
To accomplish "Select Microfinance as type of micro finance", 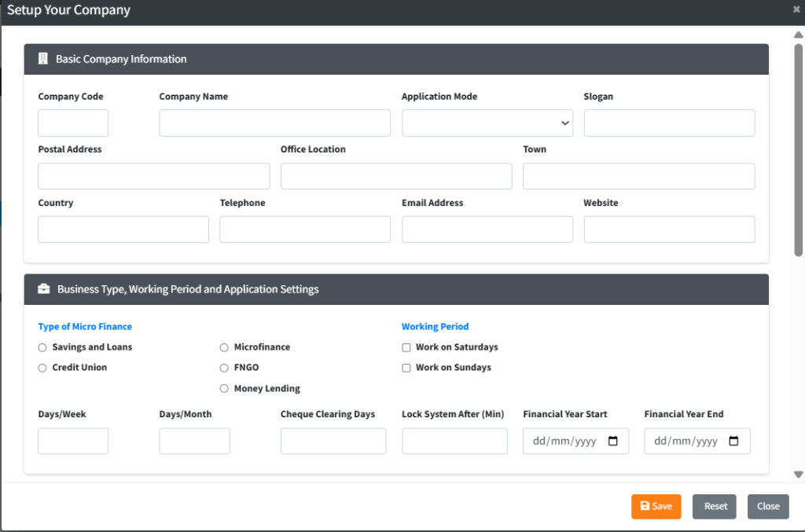I will 224,347.
